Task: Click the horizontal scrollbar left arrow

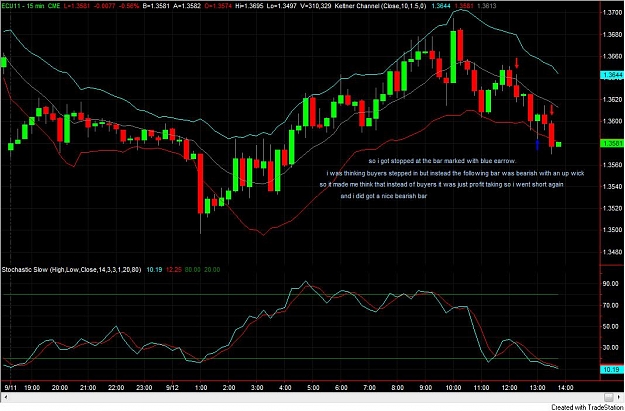Action: (x=4, y=397)
